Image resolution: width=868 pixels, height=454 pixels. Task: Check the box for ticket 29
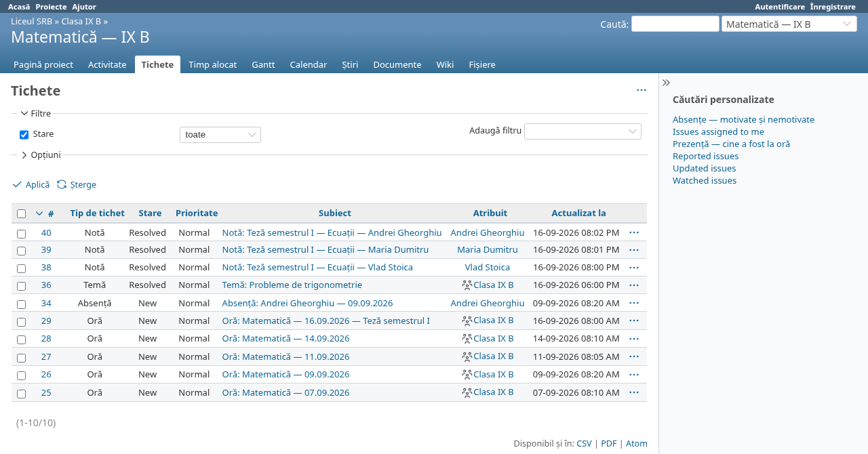click(x=21, y=322)
